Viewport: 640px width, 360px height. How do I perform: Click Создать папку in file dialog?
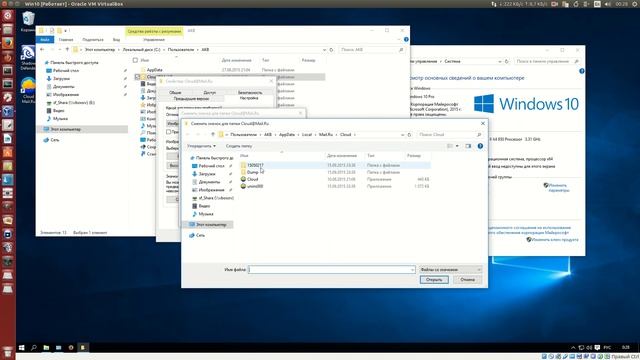pyautogui.click(x=239, y=146)
